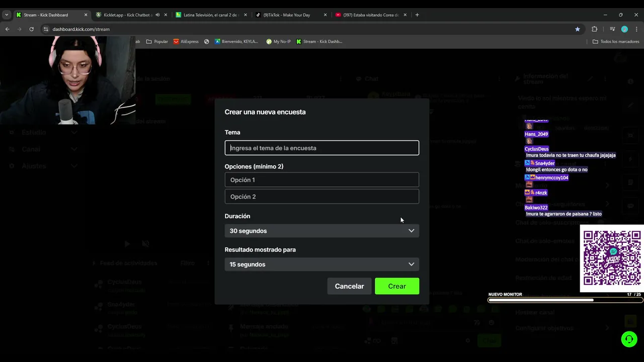Go forward in browser history

pos(20,29)
